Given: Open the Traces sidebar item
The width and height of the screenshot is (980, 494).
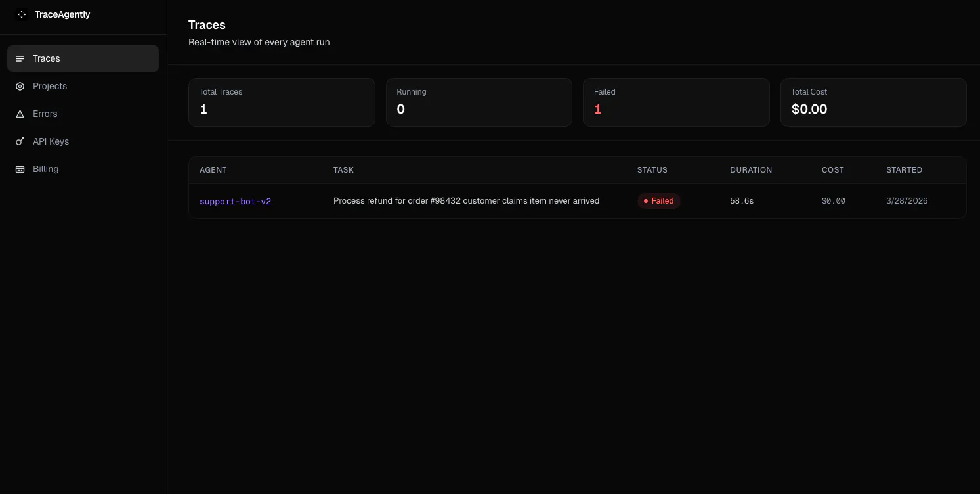Looking at the screenshot, I should (83, 58).
